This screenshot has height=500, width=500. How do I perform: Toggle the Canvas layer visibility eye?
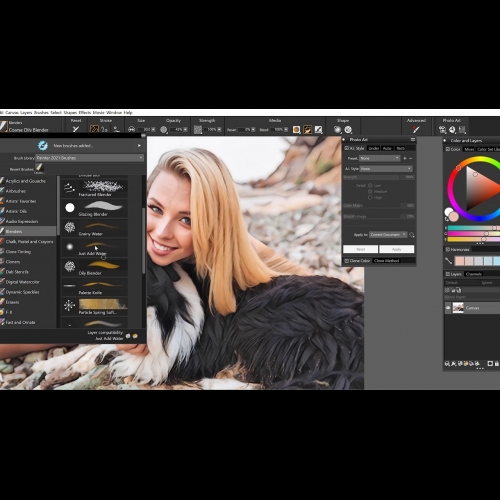pyautogui.click(x=448, y=308)
